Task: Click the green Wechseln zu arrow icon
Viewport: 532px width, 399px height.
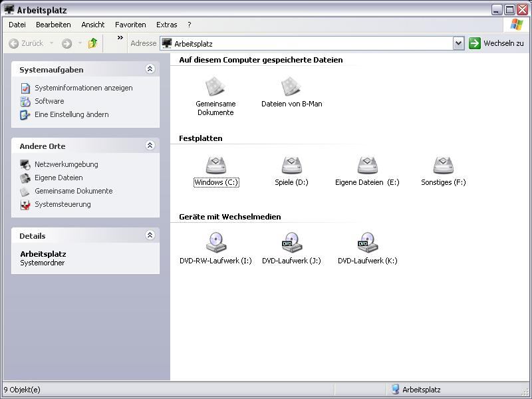Action: click(475, 43)
